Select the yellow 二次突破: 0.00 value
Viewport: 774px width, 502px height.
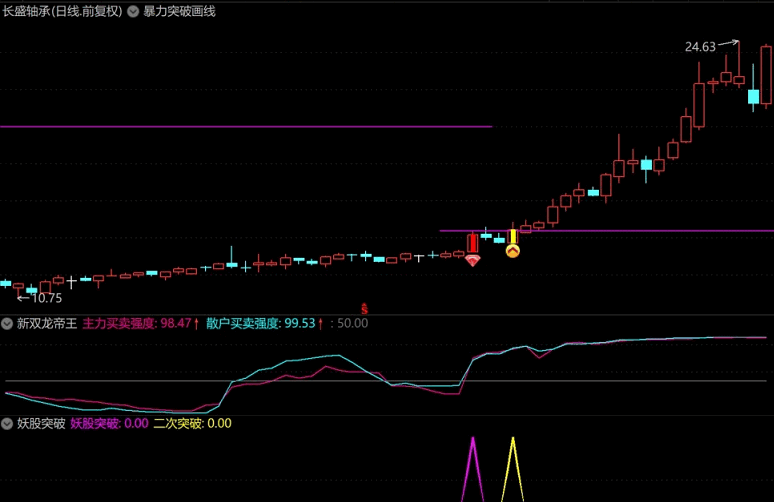(x=193, y=424)
